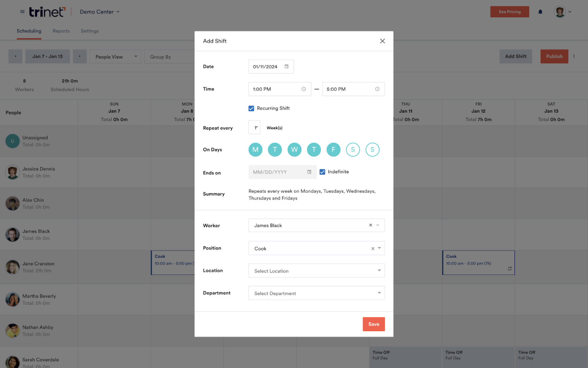This screenshot has width=588, height=368.
Task: Open the Date field calendar picker
Action: pyautogui.click(x=287, y=66)
